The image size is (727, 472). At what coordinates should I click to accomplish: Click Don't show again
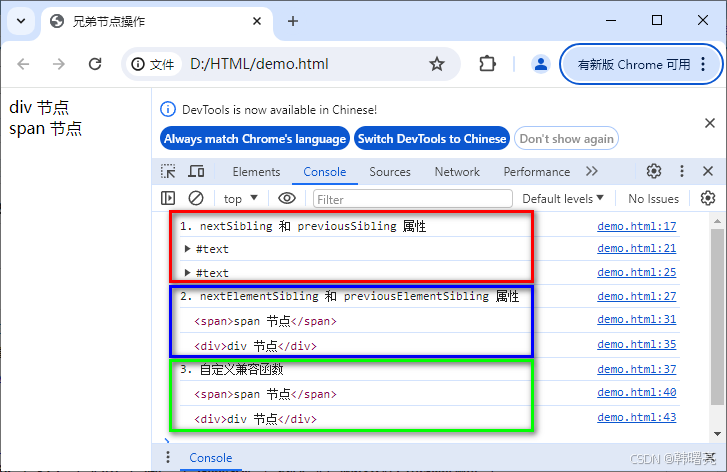click(566, 138)
